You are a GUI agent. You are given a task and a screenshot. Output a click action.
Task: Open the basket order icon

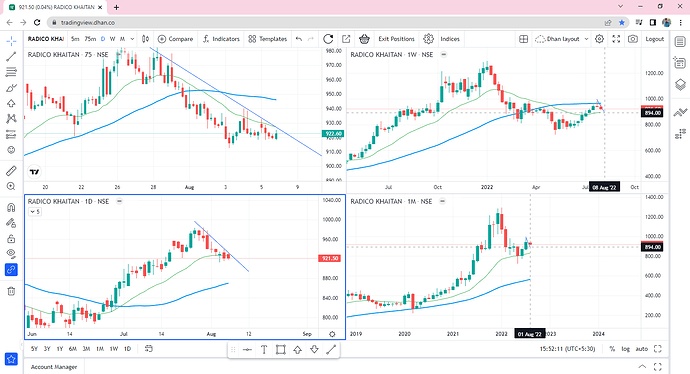[x=364, y=39]
